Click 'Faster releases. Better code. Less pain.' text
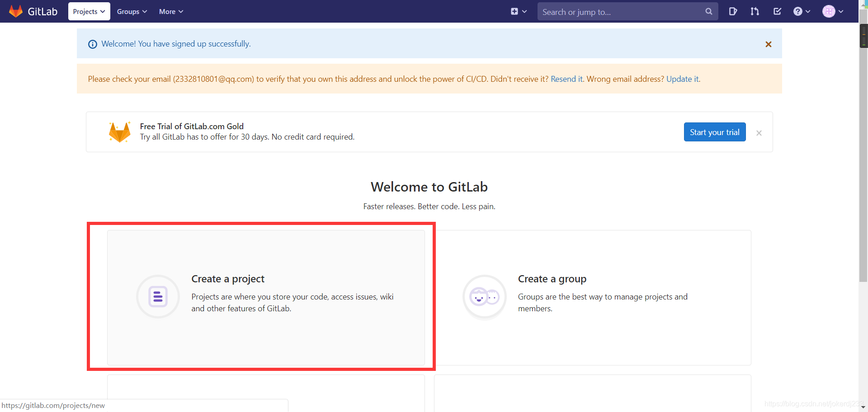This screenshot has width=868, height=412. coord(429,206)
